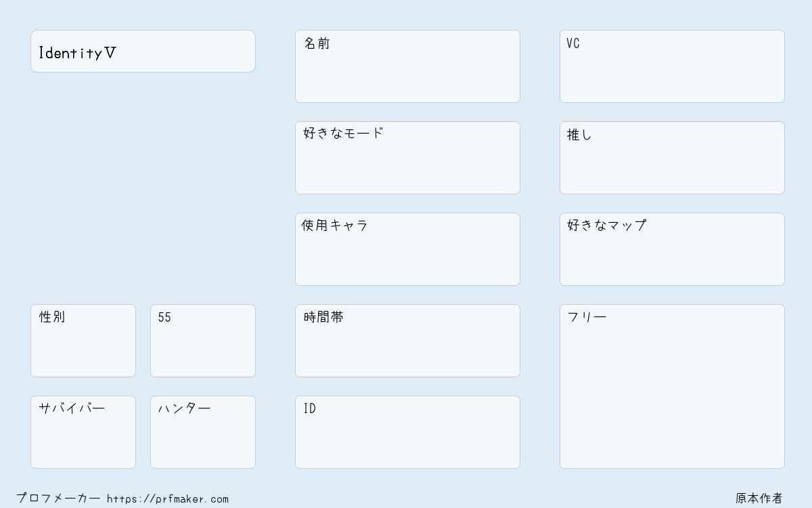Screen dimensions: 812x508
Task: Select the ID field box
Action: click(407, 432)
